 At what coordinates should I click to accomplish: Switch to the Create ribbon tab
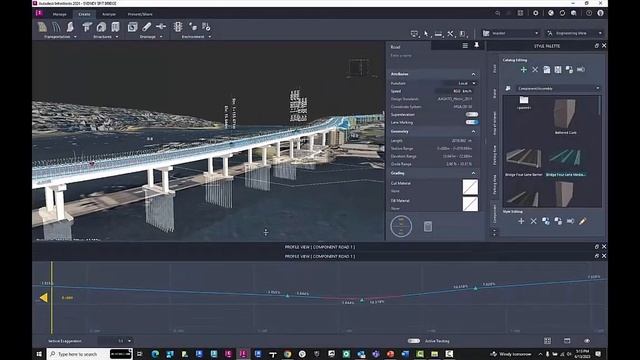tap(84, 14)
